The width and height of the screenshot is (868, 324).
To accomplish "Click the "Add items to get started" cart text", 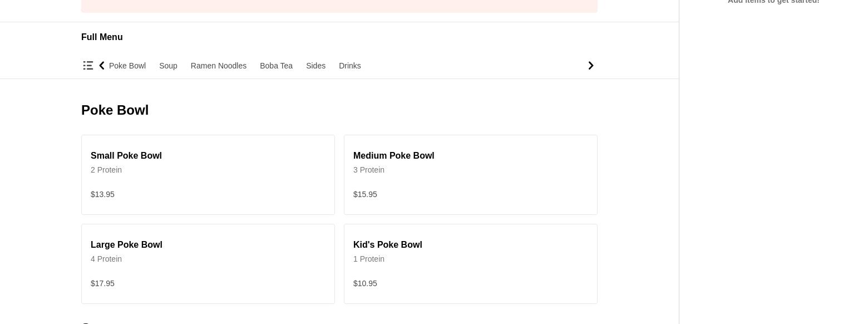I will 773,2.
